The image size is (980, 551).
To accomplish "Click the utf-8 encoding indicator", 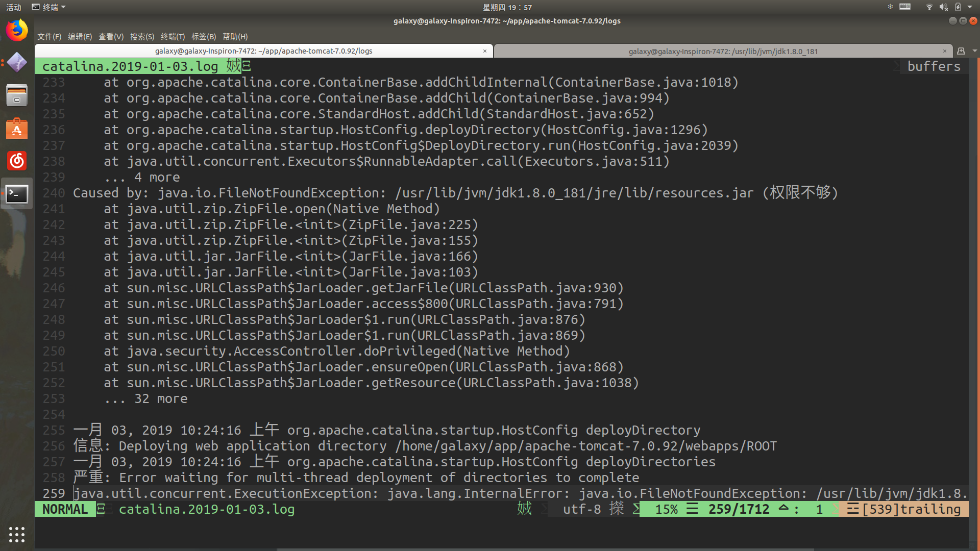I will pos(582,509).
